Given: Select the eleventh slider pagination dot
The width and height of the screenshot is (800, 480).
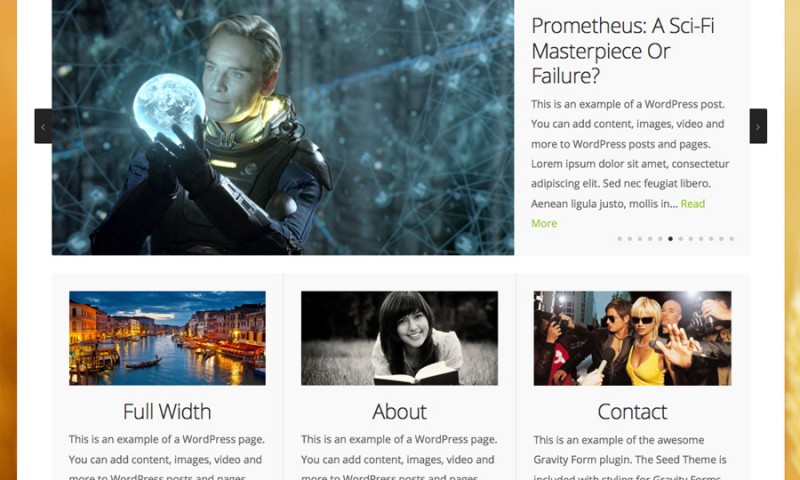Looking at the screenshot, I should pos(721,239).
